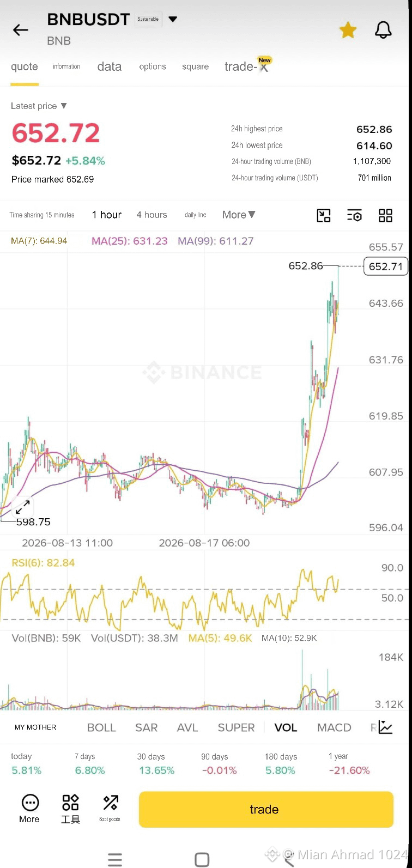
Task: Click the Price marked 652.69 text
Action: click(53, 179)
